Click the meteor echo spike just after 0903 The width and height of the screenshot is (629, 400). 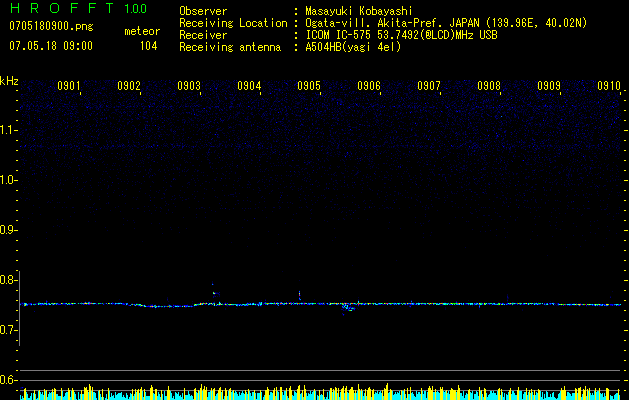tap(215, 292)
